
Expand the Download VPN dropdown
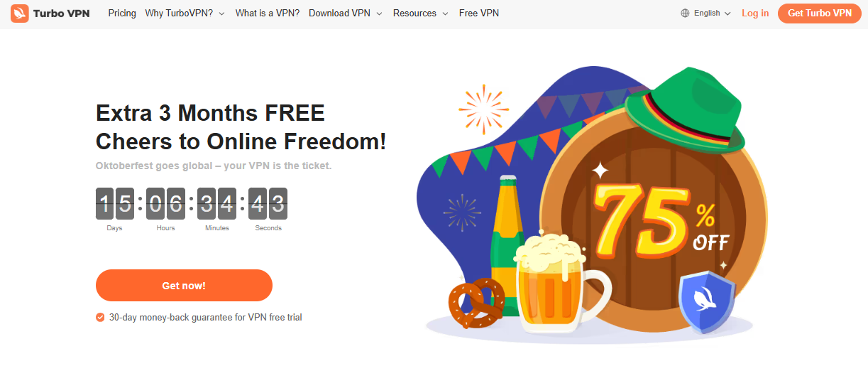pos(346,14)
